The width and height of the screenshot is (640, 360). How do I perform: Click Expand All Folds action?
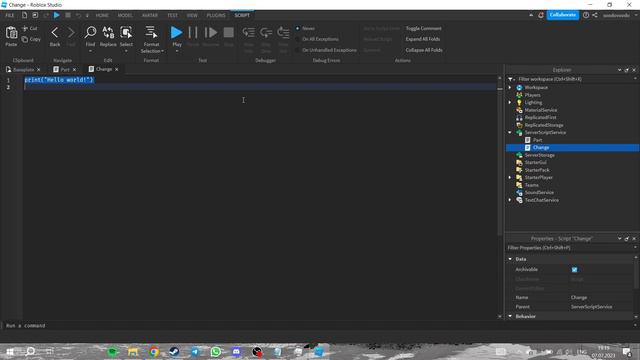[x=423, y=39]
